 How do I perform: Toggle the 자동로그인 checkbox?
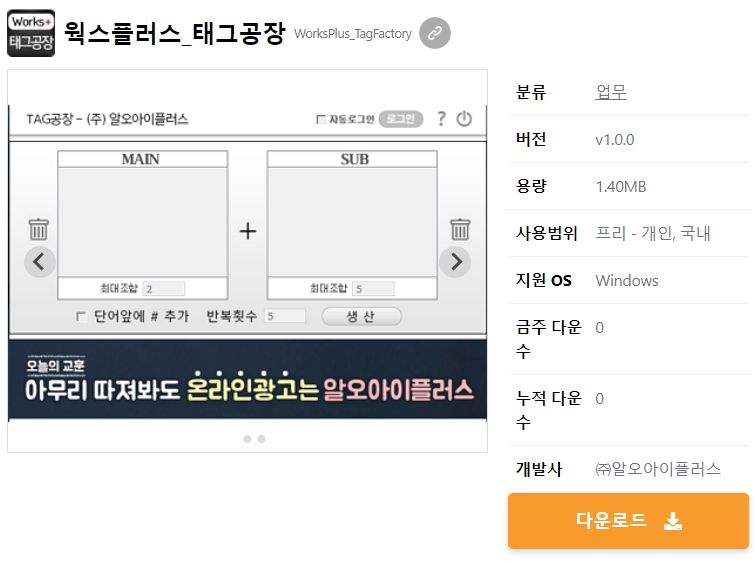(x=321, y=119)
